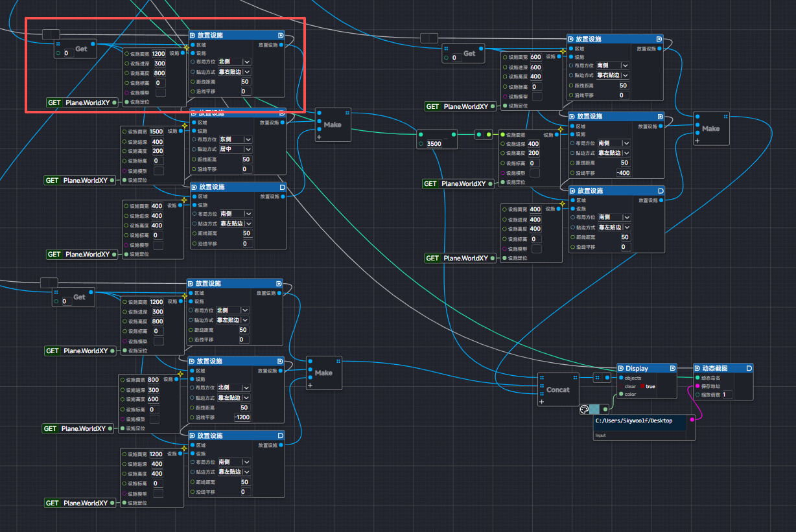The height and width of the screenshot is (532, 796).
Task: Click the grid dots icon at Concat's top-right
Action: (574, 377)
